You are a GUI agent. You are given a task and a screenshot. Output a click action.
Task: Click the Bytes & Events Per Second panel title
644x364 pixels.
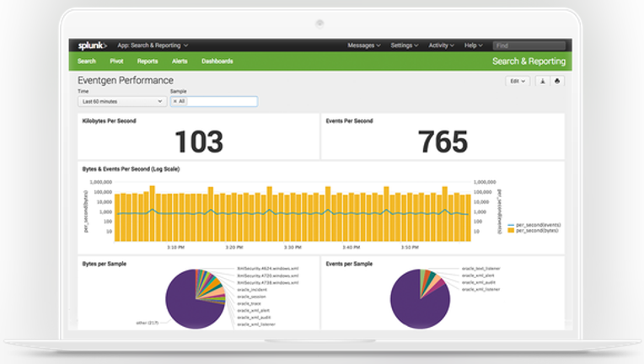coord(131,169)
